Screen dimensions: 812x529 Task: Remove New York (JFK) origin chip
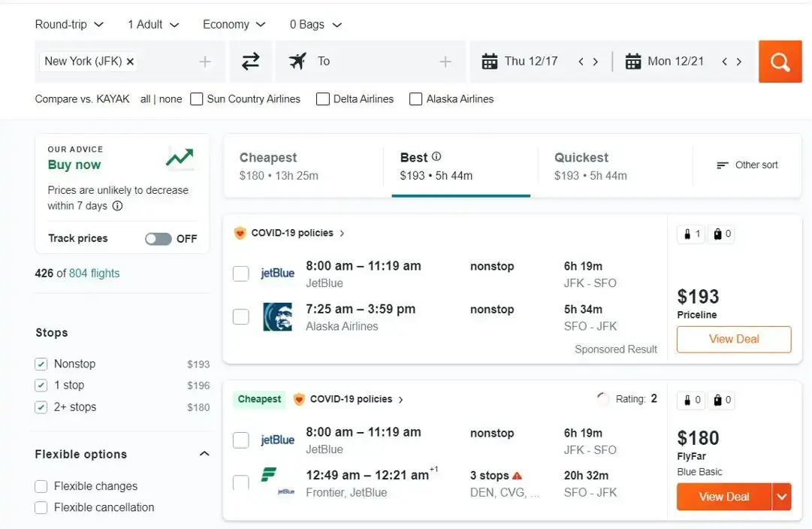(x=131, y=61)
